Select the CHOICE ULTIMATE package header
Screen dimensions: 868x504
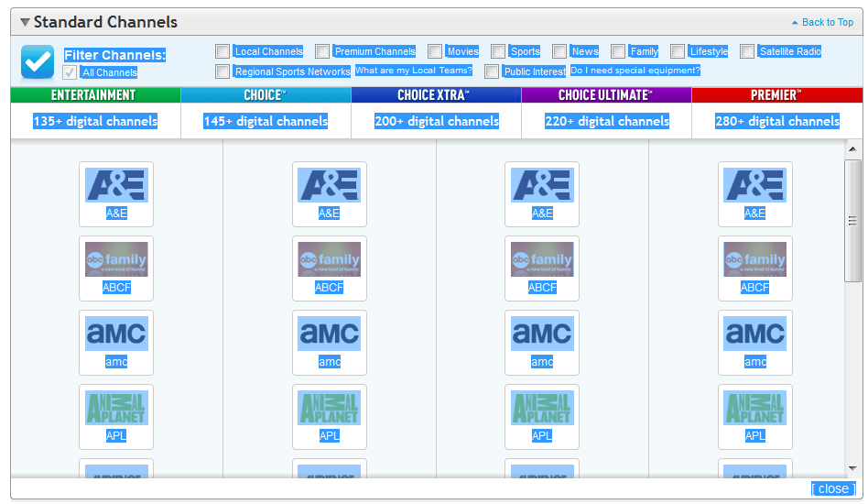click(x=606, y=95)
